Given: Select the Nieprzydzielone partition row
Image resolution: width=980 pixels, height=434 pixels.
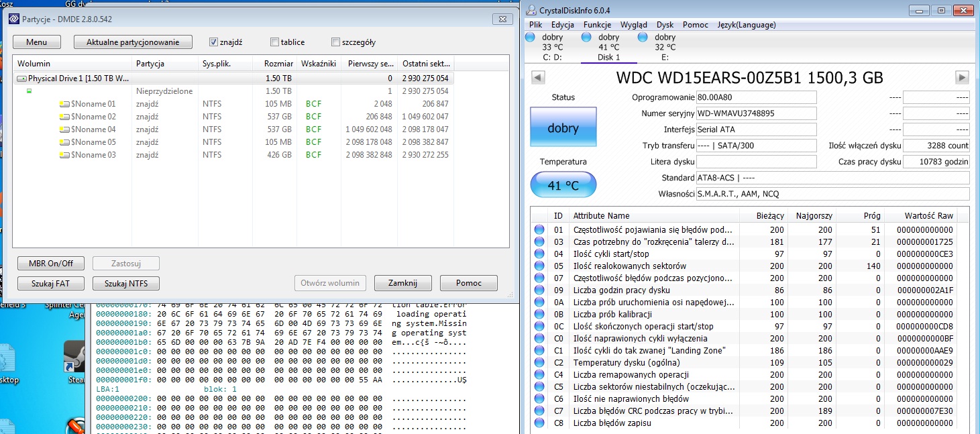Looking at the screenshot, I should click(233, 91).
